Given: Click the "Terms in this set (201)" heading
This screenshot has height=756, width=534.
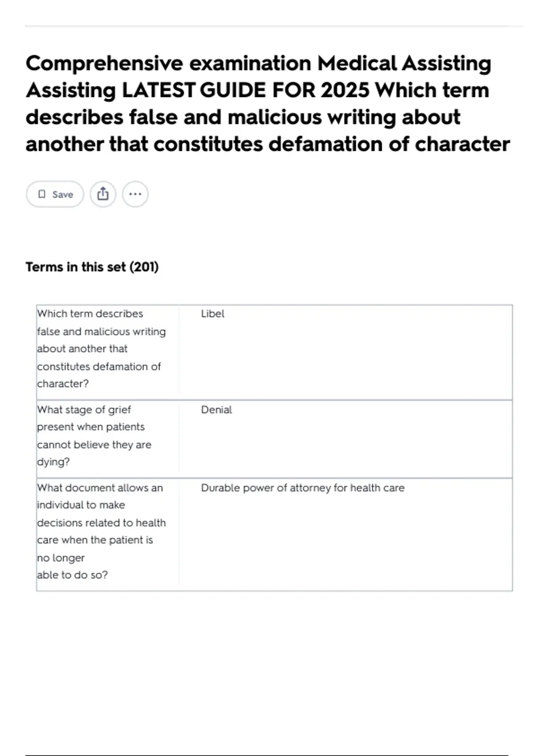Looking at the screenshot, I should click(92, 267).
